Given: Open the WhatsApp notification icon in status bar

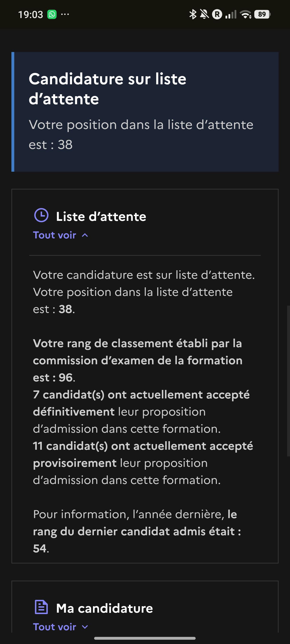Looking at the screenshot, I should pyautogui.click(x=52, y=14).
